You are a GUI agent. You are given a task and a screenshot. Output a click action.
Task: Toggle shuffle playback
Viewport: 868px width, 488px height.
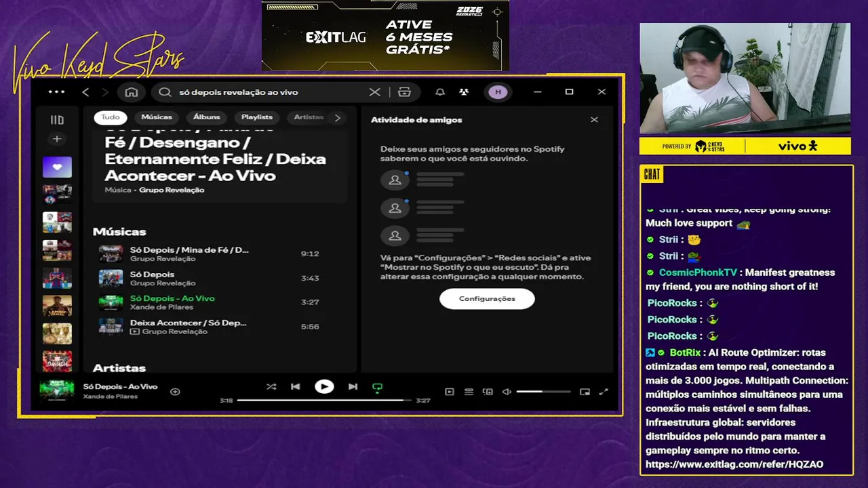click(x=271, y=387)
